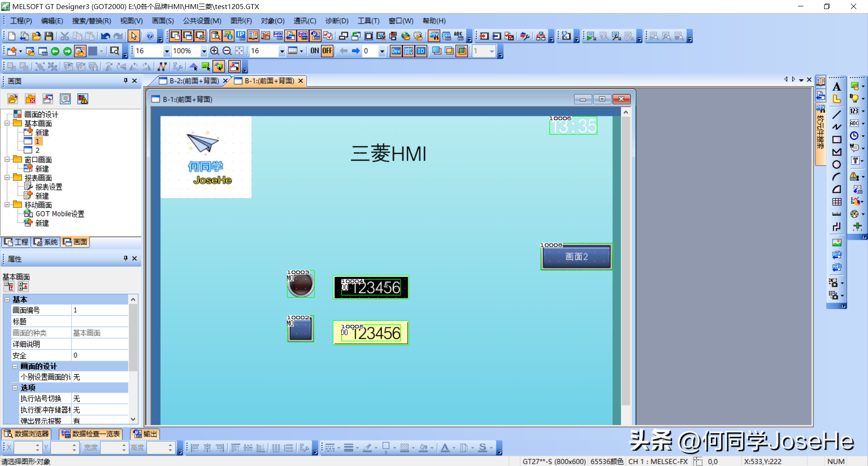Click the 画面2 screen switch button
The width and height of the screenshot is (868, 466).
576,257
